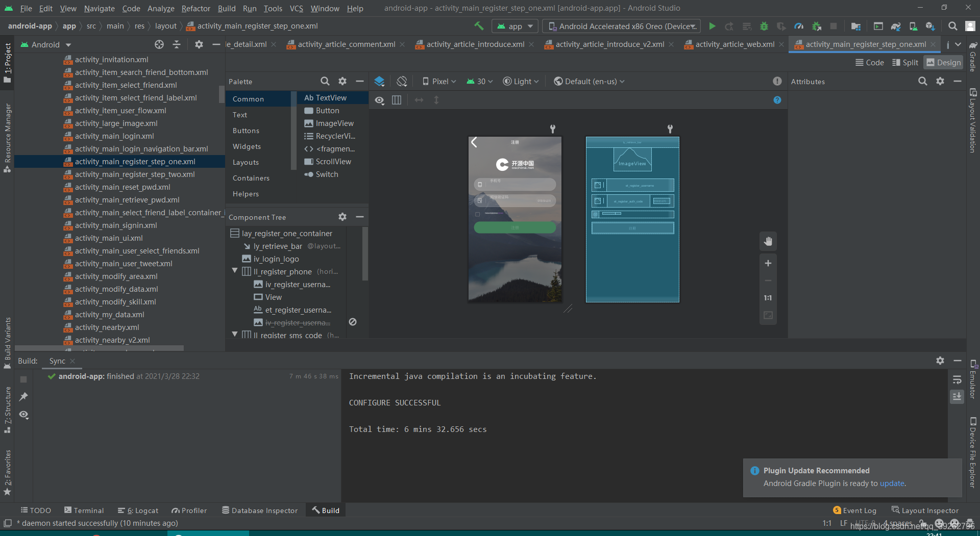The width and height of the screenshot is (980, 536).
Task: Open Pixel device dropdown in designer
Action: [439, 81]
